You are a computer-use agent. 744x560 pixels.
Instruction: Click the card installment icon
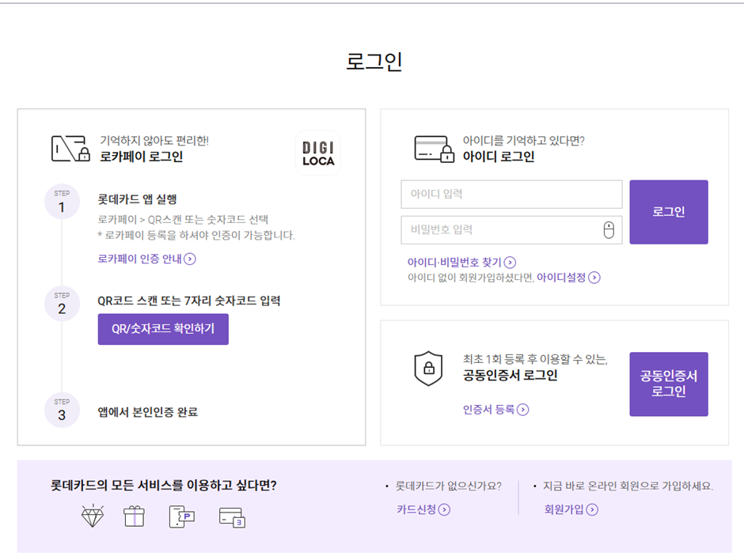(x=232, y=517)
